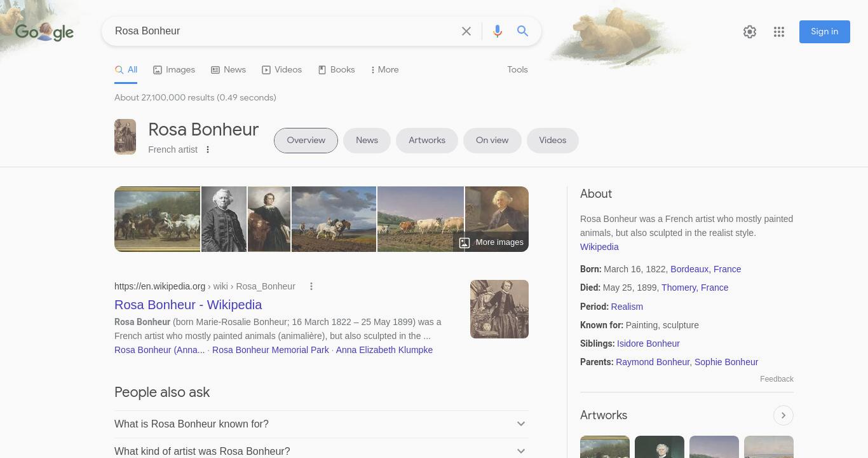Open the More images overlay

tap(491, 242)
